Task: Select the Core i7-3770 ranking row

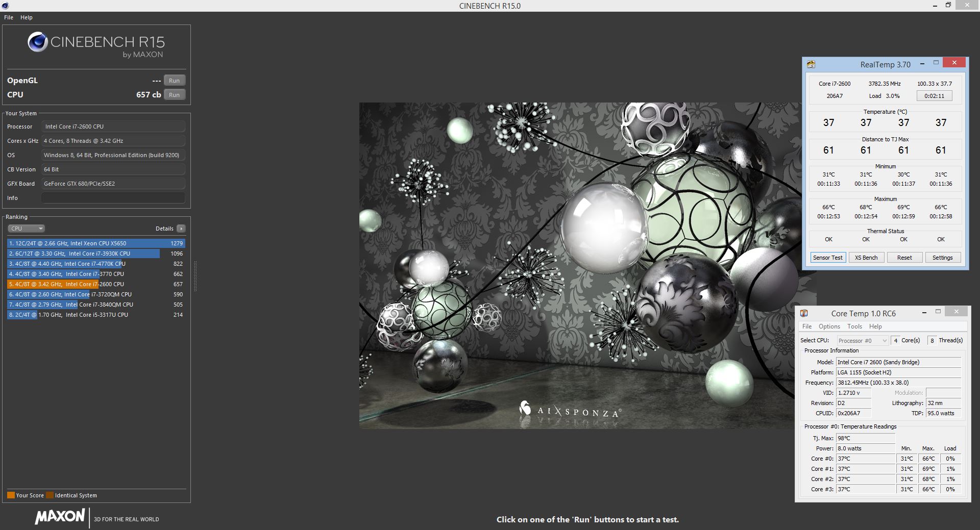Action: click(x=96, y=274)
